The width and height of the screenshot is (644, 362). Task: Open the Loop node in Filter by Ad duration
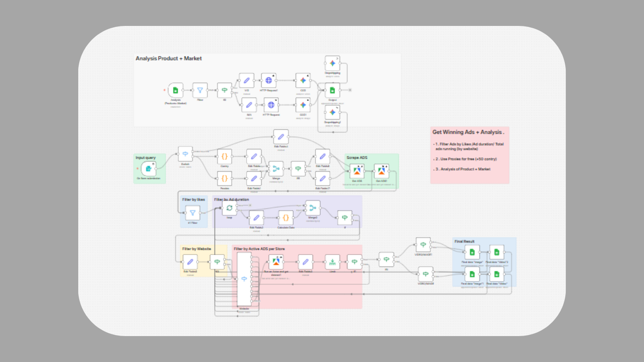(230, 207)
